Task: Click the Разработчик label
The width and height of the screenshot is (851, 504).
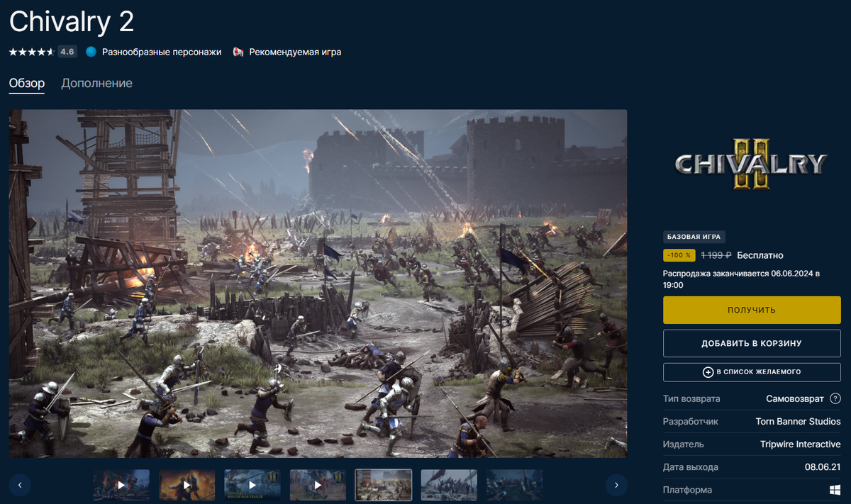Action: point(691,421)
